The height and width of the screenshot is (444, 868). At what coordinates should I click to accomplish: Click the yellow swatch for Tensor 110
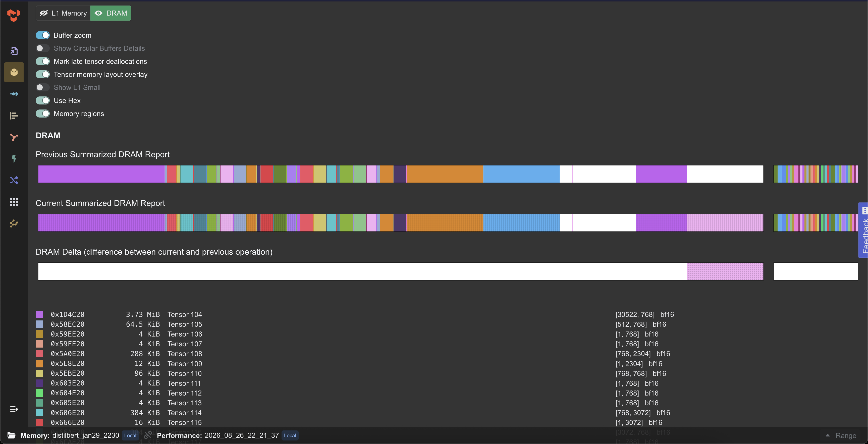(x=39, y=373)
